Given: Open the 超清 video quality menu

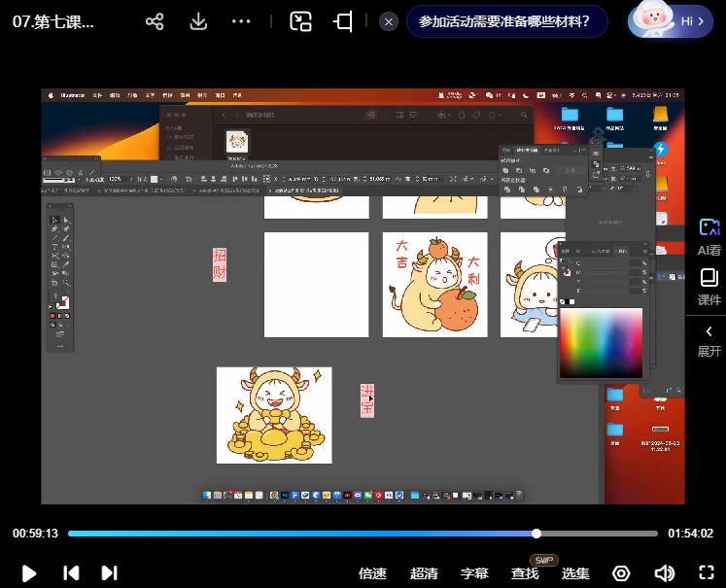Looking at the screenshot, I should click(424, 573).
